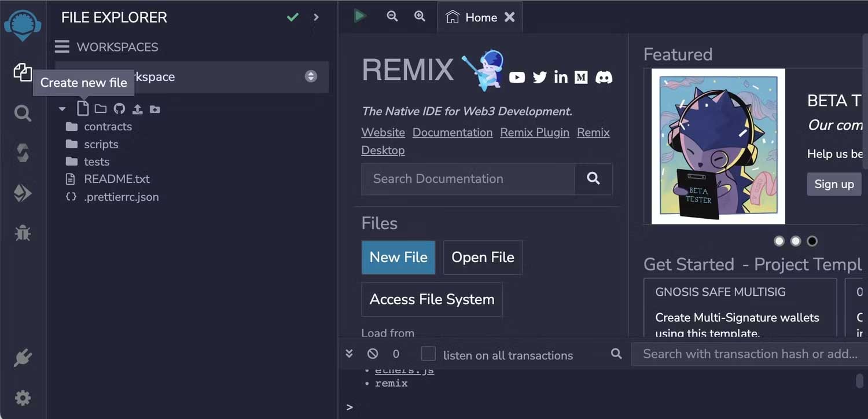The image size is (868, 419).
Task: Enable listen on all transactions
Action: tap(428, 354)
